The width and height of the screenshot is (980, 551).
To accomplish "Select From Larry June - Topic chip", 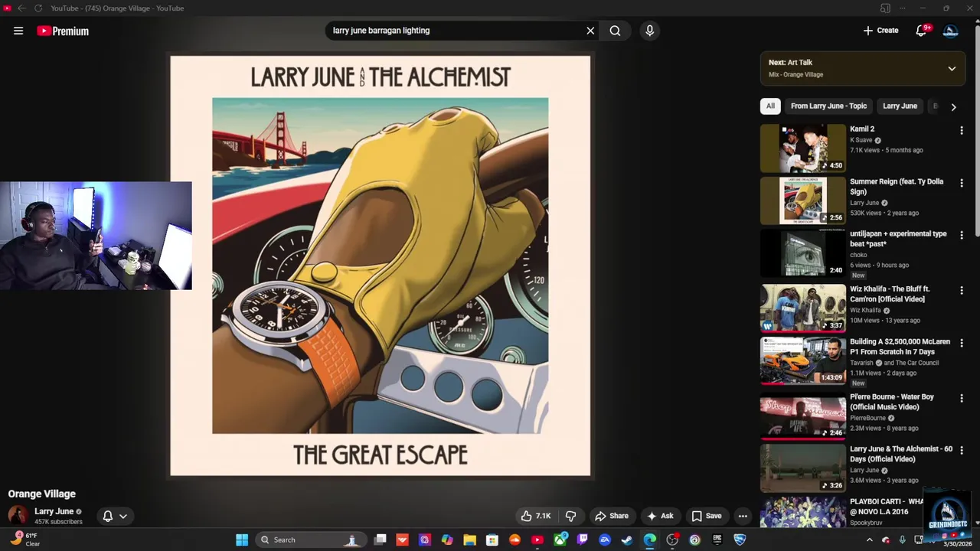I will pyautogui.click(x=828, y=106).
